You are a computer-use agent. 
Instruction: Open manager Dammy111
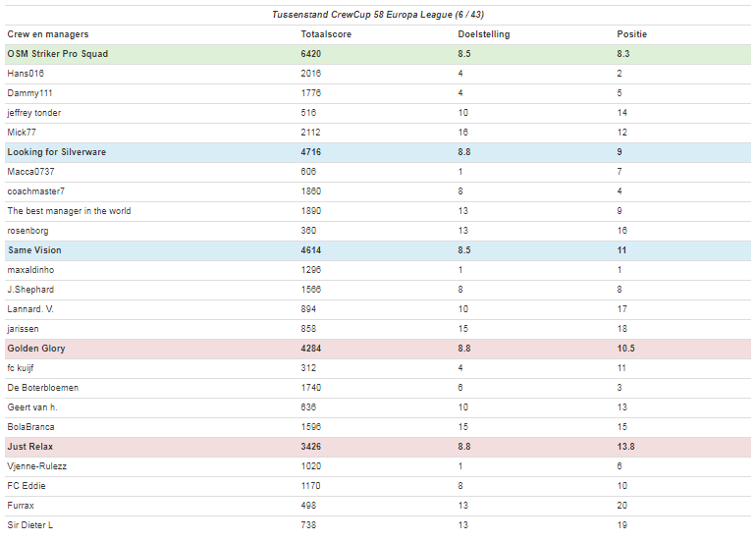(x=29, y=93)
